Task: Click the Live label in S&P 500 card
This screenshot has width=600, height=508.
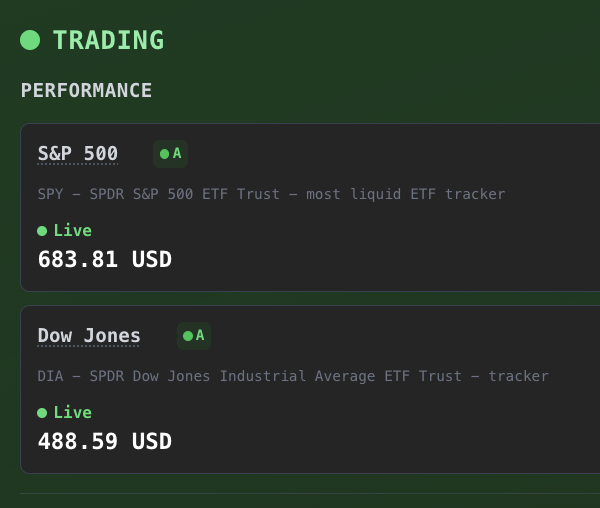Action: (72, 231)
